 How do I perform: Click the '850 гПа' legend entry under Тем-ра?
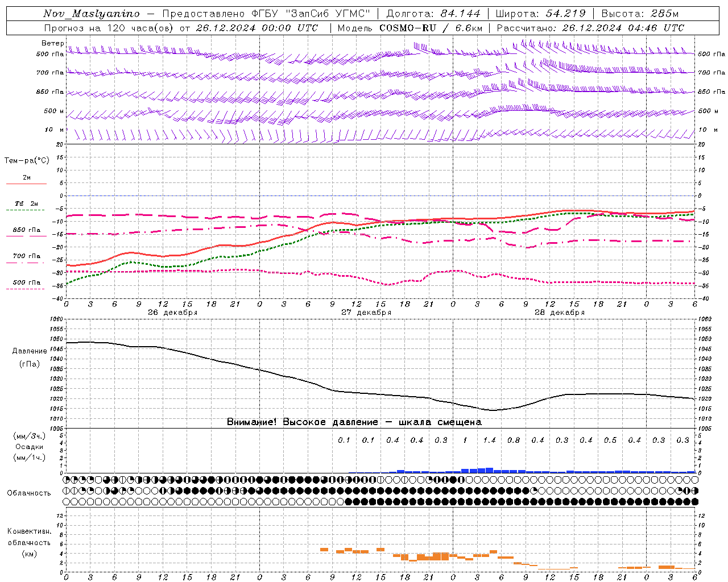tap(27, 230)
